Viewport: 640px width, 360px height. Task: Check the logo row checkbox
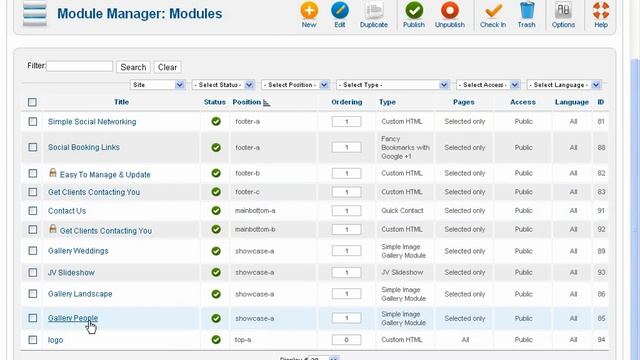click(x=33, y=340)
